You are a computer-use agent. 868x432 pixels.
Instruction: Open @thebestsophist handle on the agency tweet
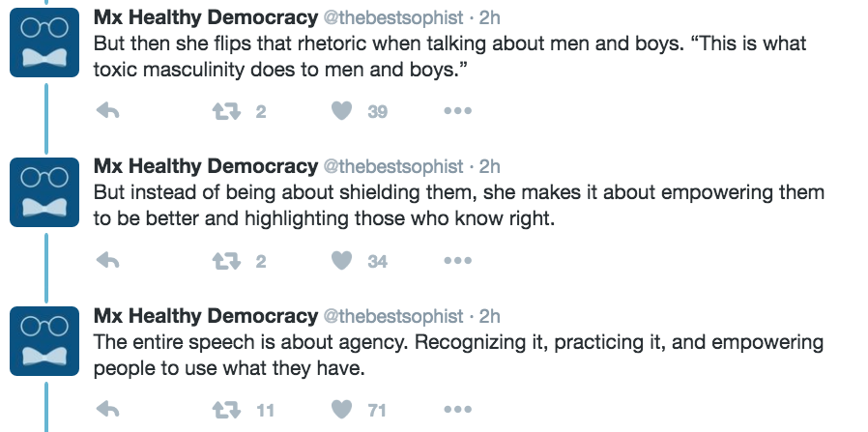pos(391,317)
